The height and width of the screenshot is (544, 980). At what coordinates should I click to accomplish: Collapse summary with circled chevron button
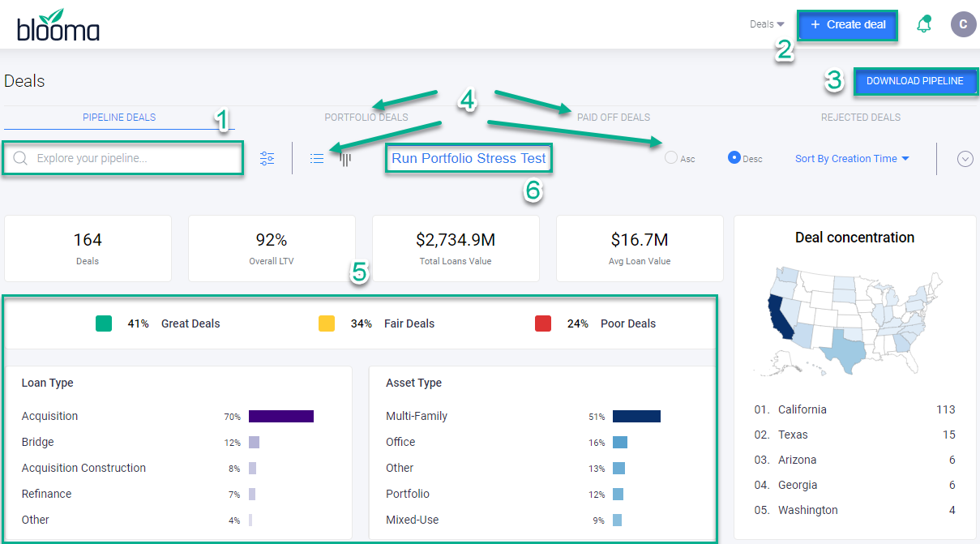point(965,159)
